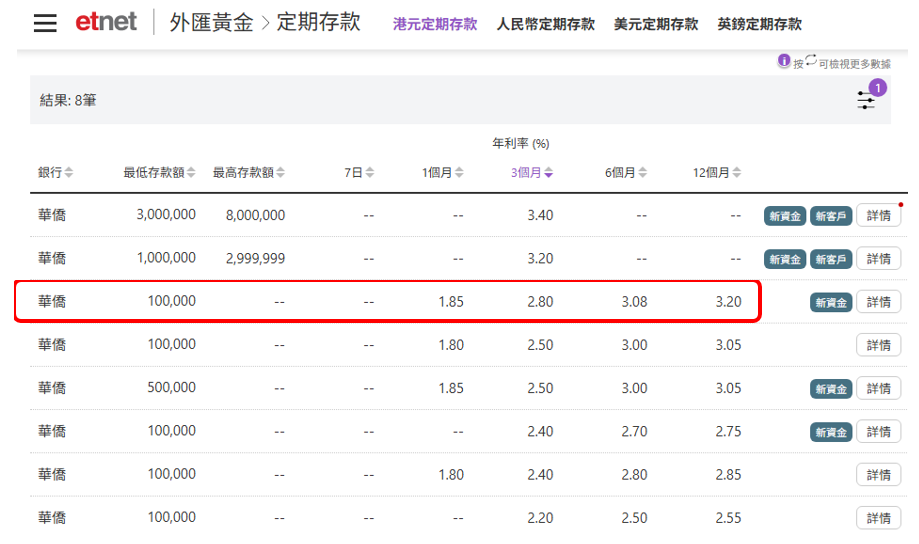Click 新客戶 tag on 1,000,000 row
Screen dimensions: 919x544
(830, 259)
